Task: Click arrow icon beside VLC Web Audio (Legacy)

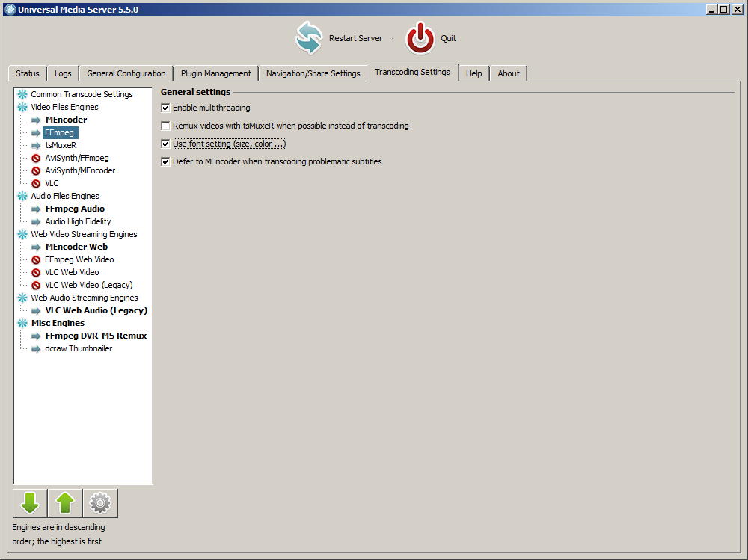Action: pos(36,310)
